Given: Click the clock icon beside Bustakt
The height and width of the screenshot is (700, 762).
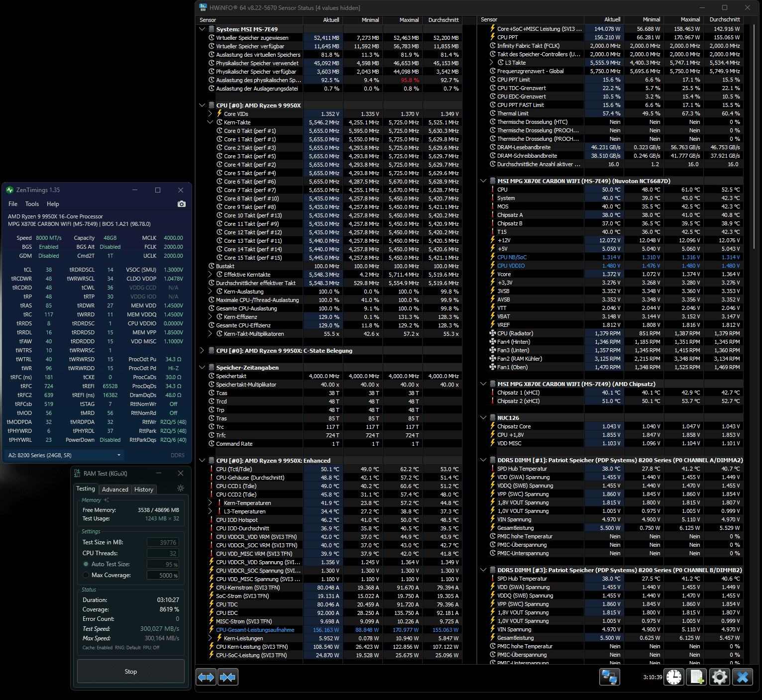Looking at the screenshot, I should (212, 266).
